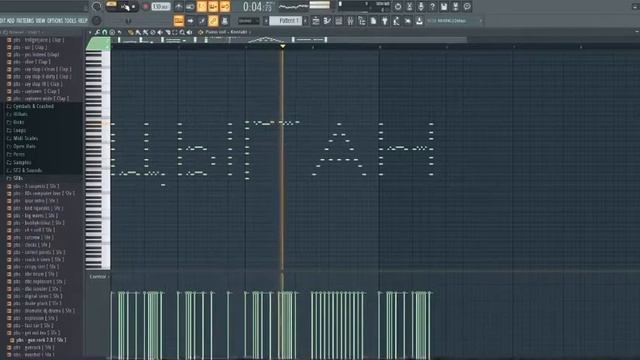
Task: Click the red Record button
Action: tap(145, 7)
